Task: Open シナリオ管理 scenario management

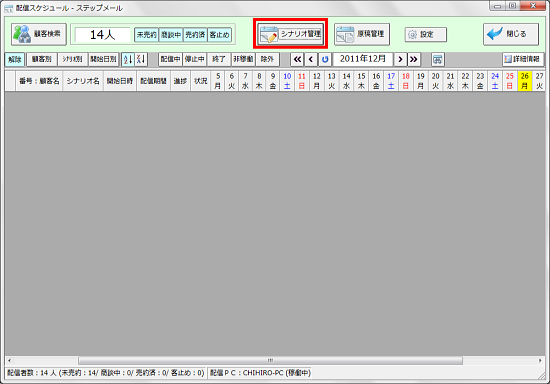Action: tap(290, 34)
